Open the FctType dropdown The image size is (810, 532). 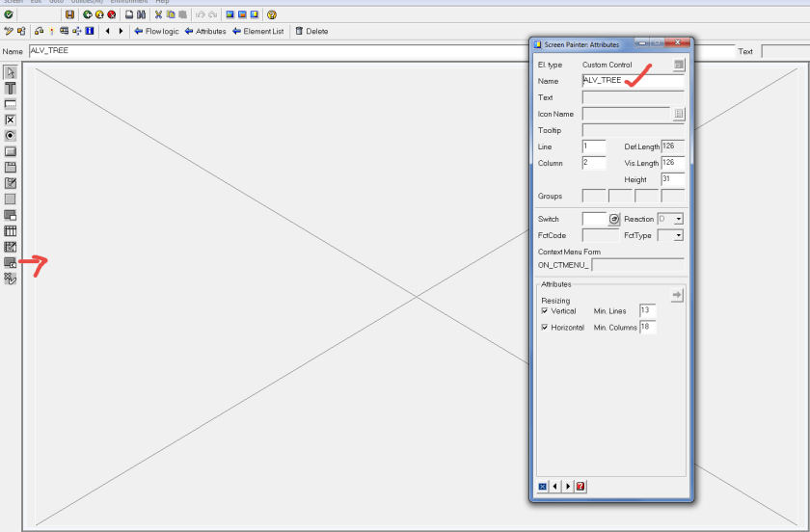point(678,234)
